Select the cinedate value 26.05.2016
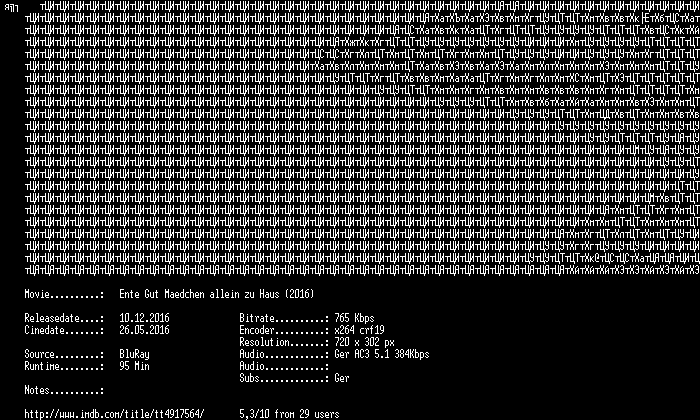 pyautogui.click(x=144, y=330)
